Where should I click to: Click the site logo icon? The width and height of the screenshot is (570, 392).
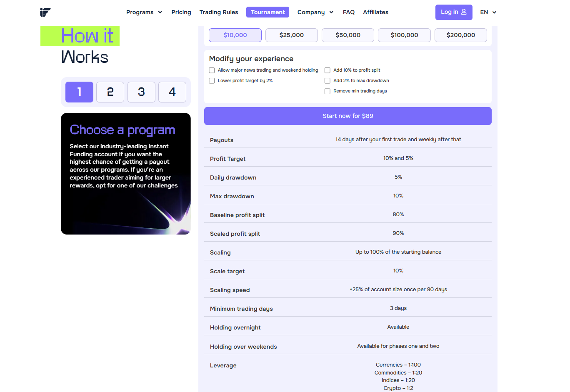tap(45, 12)
